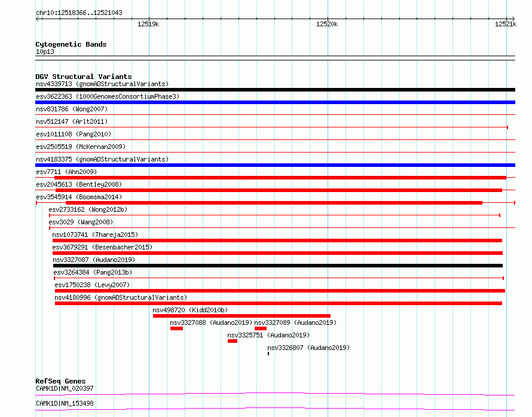The image size is (532, 417).
Task: Click the chr10:12518366..12521043 coordinates label
Action: [79, 13]
